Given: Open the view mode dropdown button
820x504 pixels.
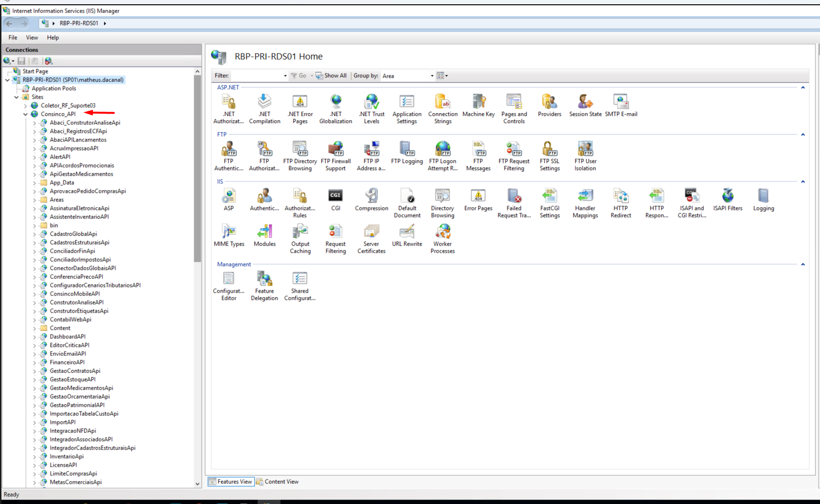Looking at the screenshot, I should pyautogui.click(x=442, y=76).
